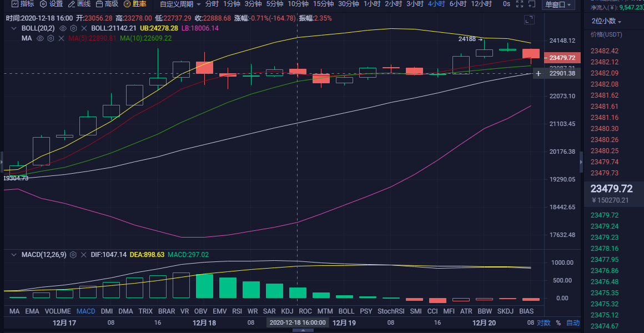Open the 胜率 win-rate feature
The width and height of the screenshot is (644, 333).
pyautogui.click(x=135, y=4)
